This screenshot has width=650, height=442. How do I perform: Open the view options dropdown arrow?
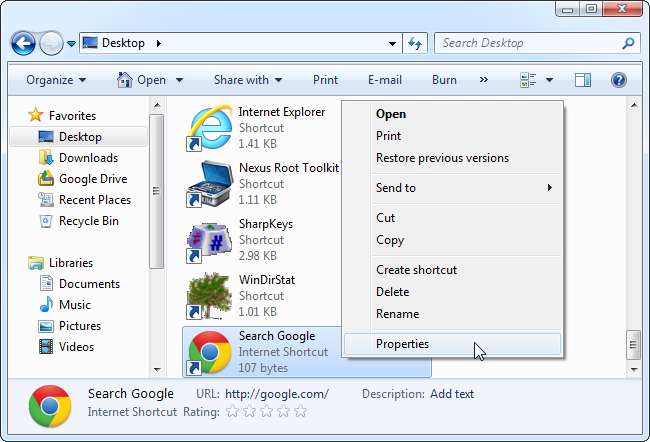(x=549, y=80)
